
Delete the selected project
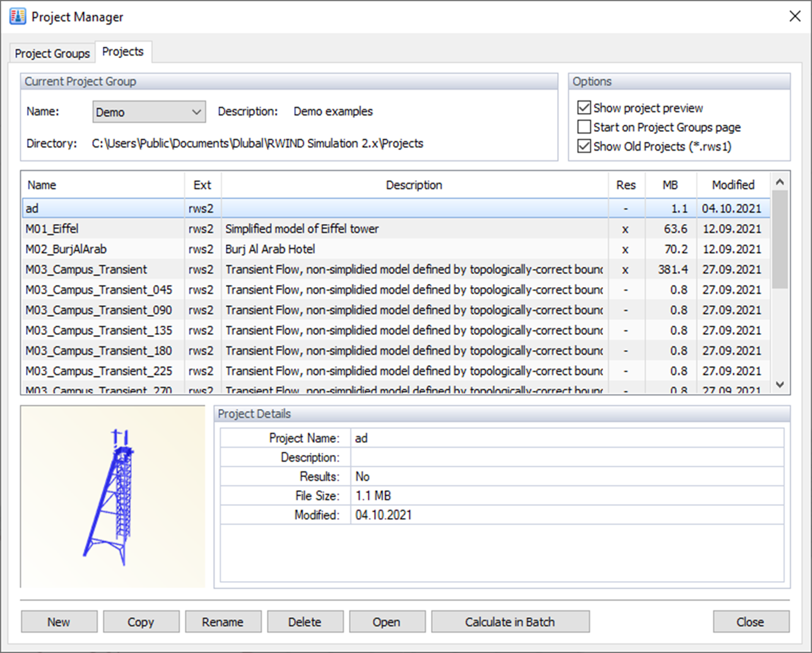[x=305, y=621]
